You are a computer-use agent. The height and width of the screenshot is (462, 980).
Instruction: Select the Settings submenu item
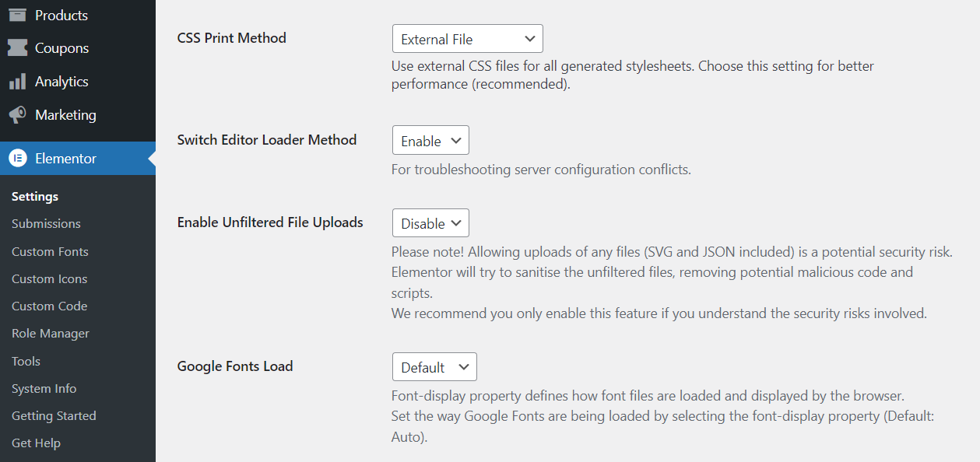(35, 196)
